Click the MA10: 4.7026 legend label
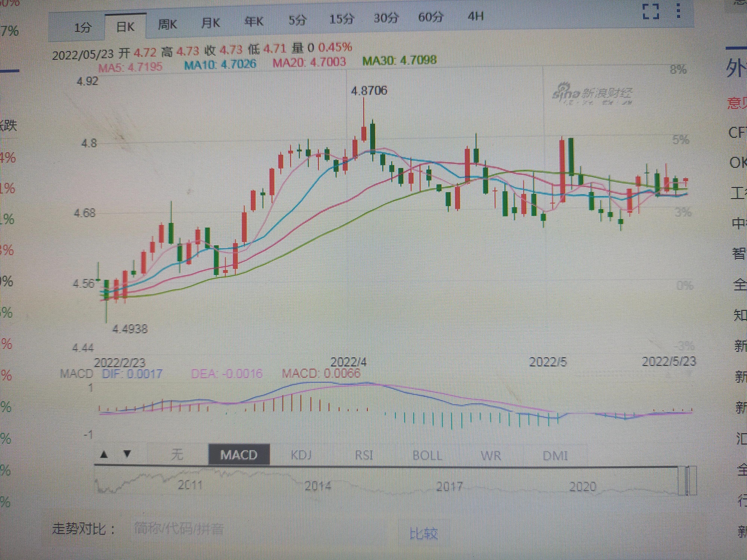This screenshot has height=560, width=747. tap(220, 64)
